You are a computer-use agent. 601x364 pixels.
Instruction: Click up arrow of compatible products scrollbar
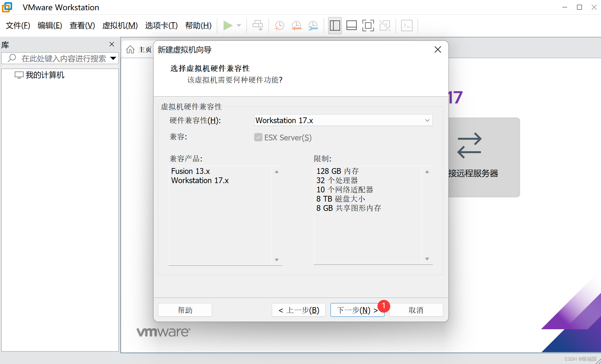[277, 172]
